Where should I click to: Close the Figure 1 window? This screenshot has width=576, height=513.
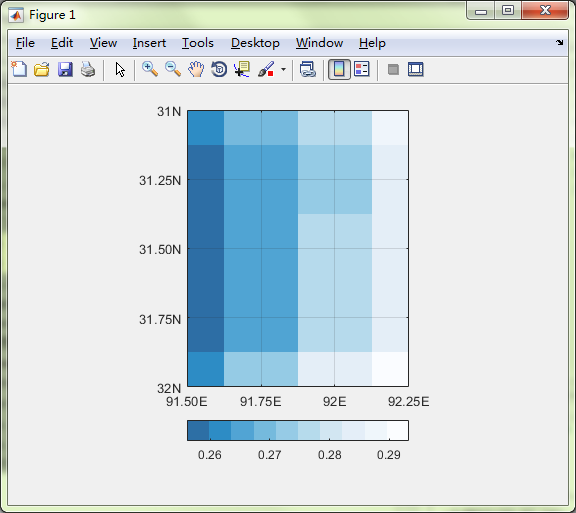545,11
